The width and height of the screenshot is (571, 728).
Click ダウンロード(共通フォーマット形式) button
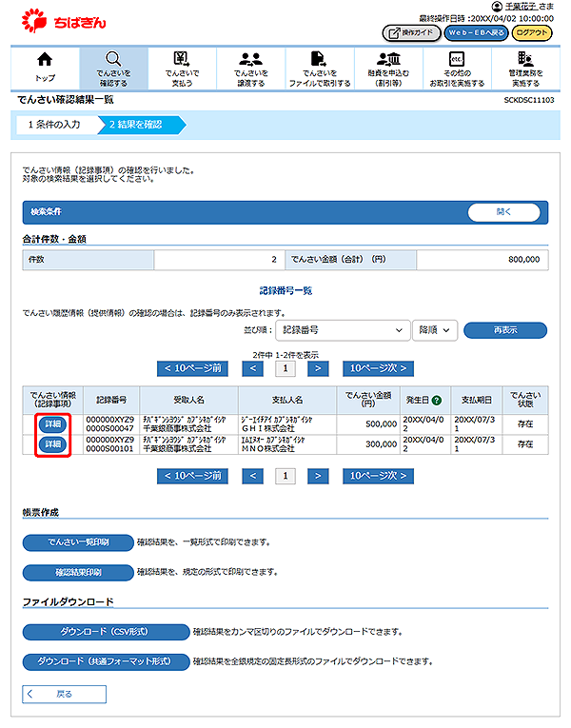tap(107, 662)
